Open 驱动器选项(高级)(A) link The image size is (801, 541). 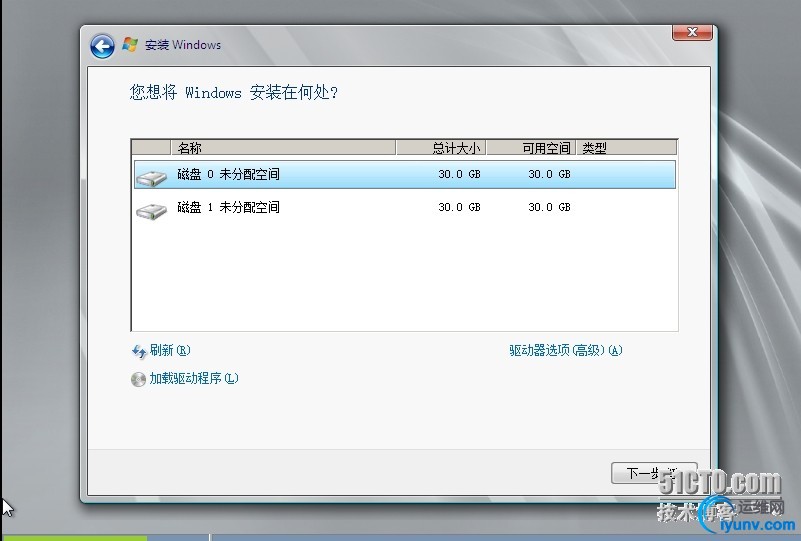point(566,350)
